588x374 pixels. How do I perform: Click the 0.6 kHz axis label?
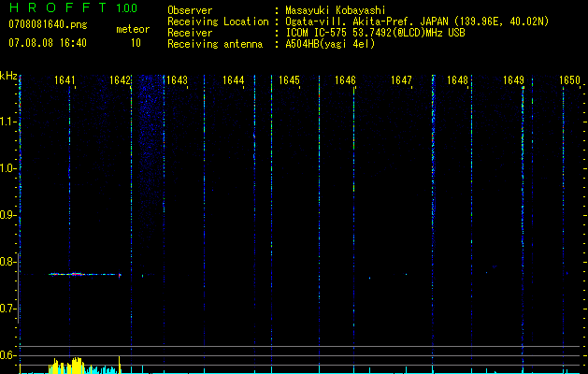7,355
